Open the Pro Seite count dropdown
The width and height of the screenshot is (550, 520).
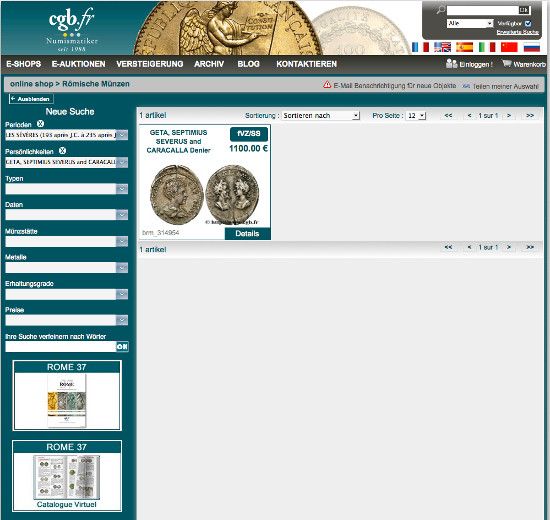click(416, 115)
